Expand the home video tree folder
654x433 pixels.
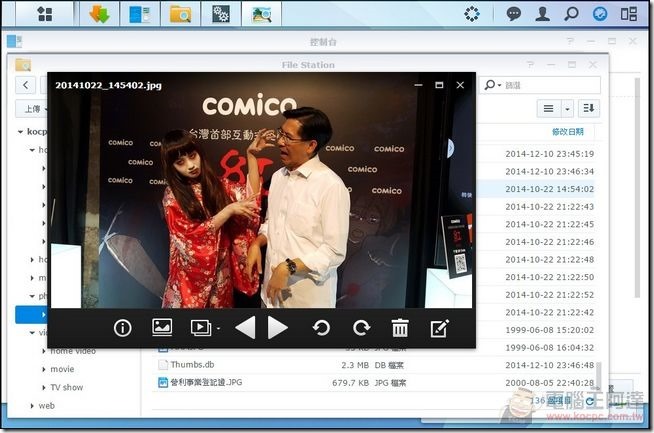[x=44, y=351]
